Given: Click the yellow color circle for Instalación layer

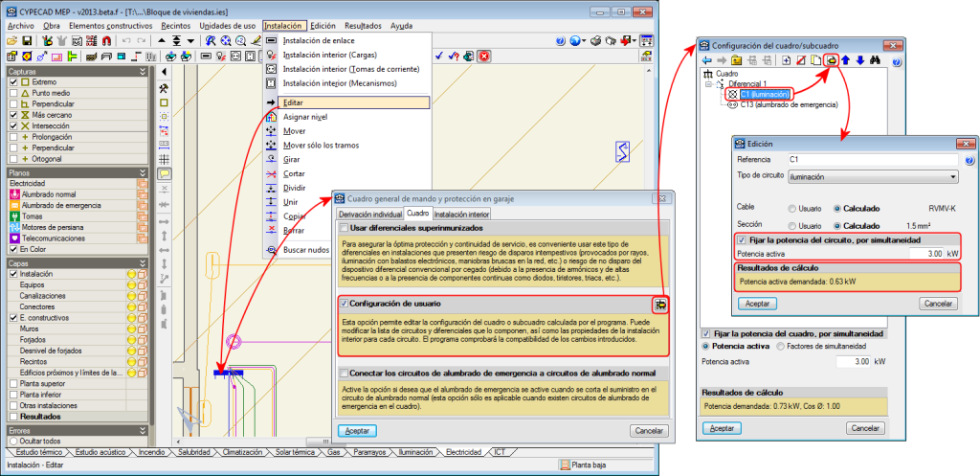Looking at the screenshot, I should [x=131, y=274].
